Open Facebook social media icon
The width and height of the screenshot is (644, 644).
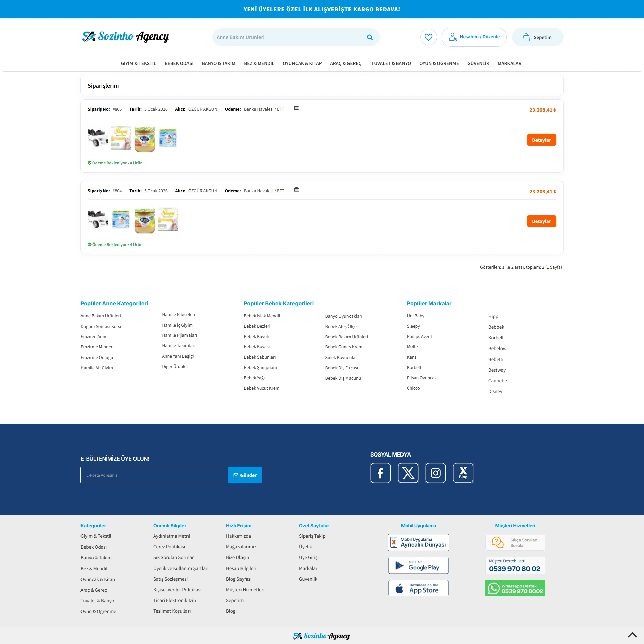pos(380,473)
